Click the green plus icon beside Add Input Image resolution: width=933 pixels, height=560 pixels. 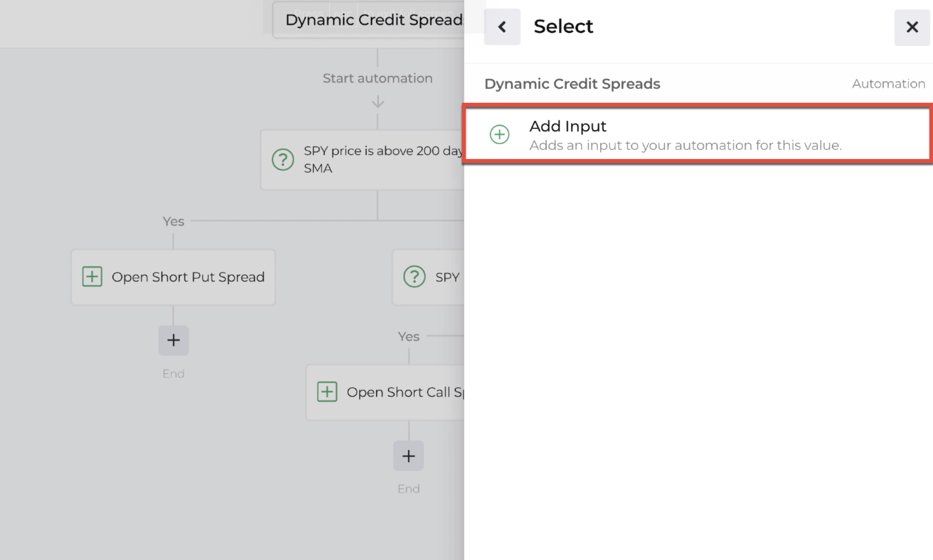pyautogui.click(x=499, y=134)
